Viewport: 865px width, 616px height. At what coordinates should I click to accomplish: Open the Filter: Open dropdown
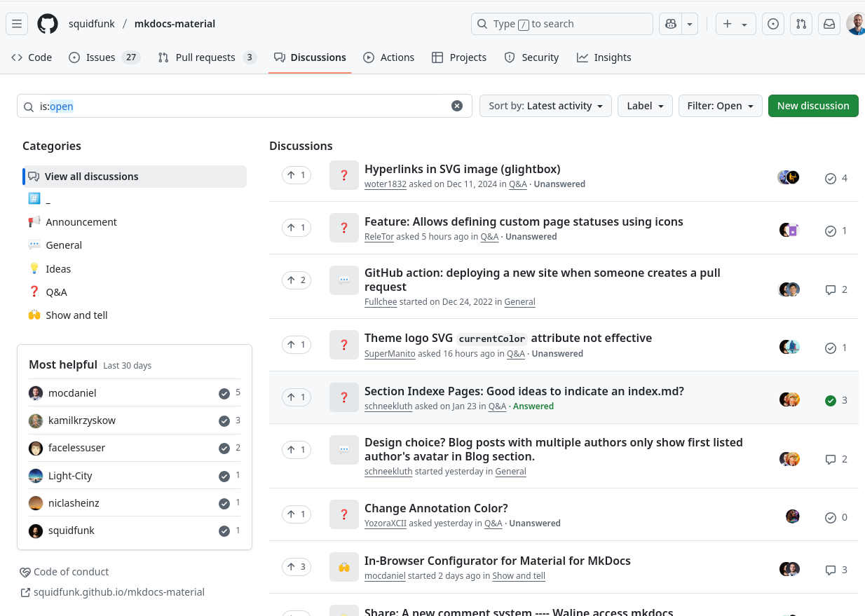coord(720,106)
